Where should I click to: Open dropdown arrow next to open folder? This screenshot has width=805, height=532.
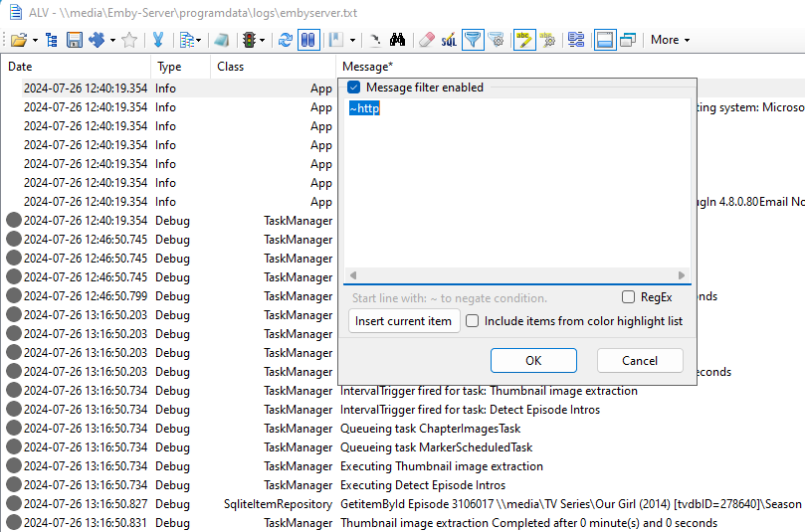pyautogui.click(x=36, y=41)
